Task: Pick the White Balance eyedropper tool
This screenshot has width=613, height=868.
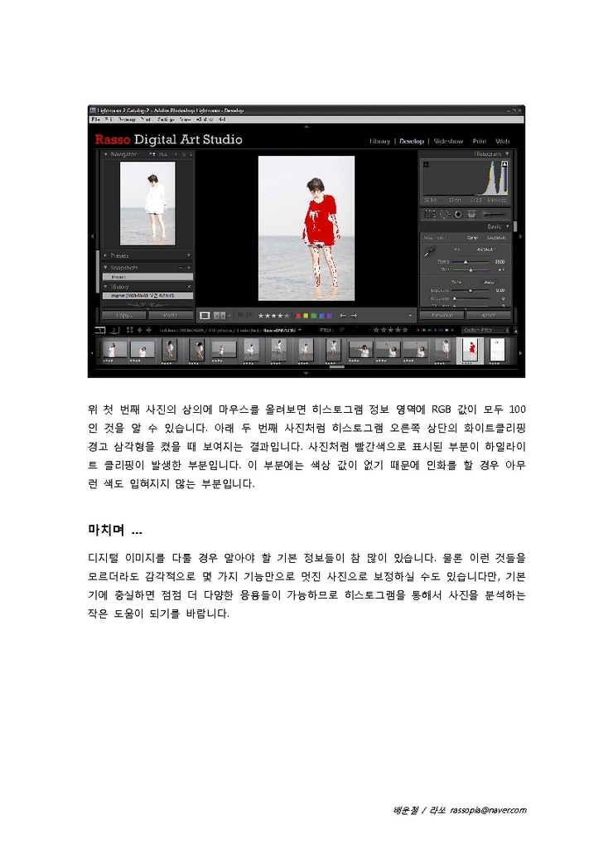Action: pyautogui.click(x=429, y=252)
